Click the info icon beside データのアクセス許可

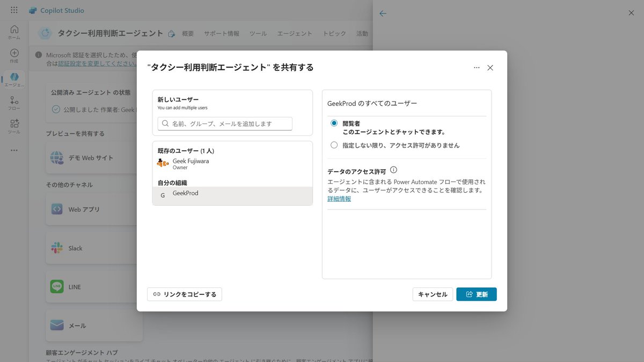tap(394, 170)
